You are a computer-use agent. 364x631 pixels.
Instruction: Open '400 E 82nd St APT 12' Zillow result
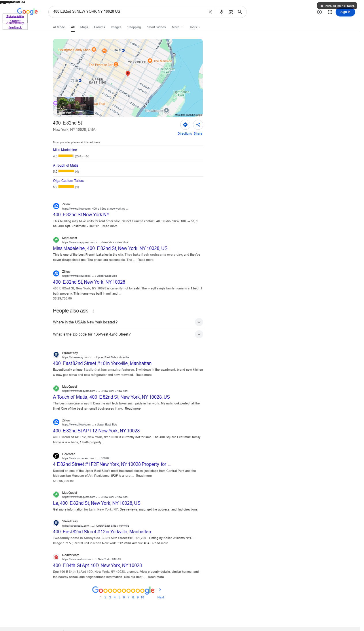96,431
